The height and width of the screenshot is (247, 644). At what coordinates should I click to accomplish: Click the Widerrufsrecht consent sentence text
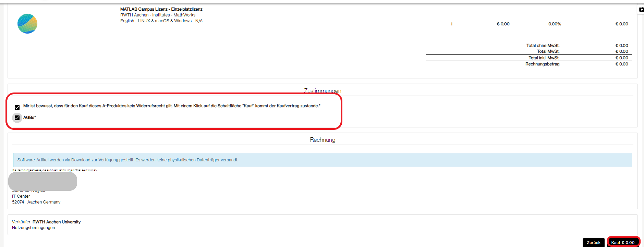(171, 106)
